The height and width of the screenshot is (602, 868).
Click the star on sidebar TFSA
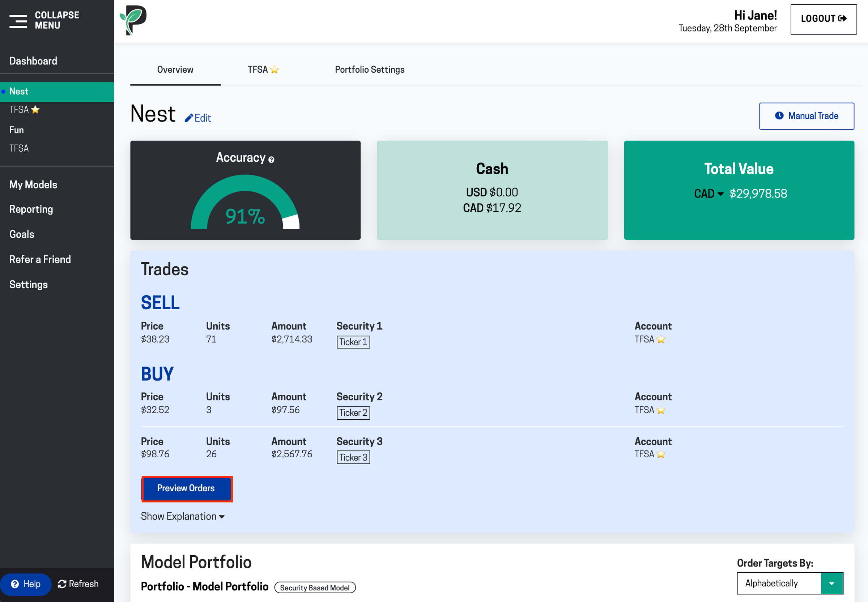pyautogui.click(x=35, y=110)
